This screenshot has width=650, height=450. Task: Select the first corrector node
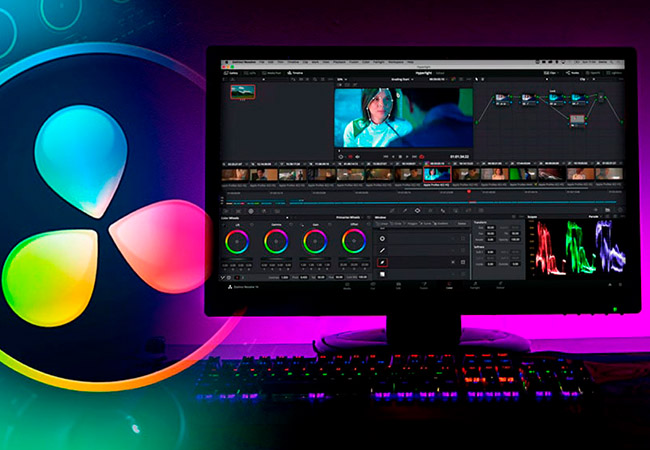coord(502,98)
